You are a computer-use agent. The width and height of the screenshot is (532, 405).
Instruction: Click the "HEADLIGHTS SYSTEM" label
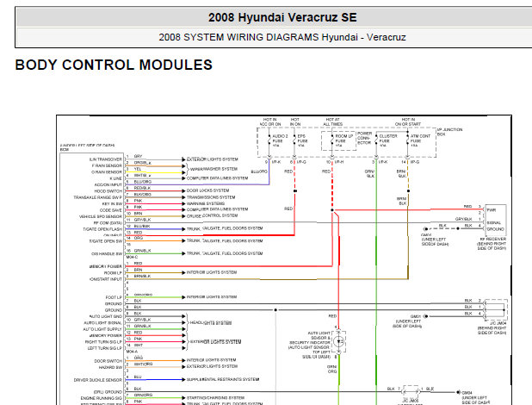pyautogui.click(x=211, y=323)
